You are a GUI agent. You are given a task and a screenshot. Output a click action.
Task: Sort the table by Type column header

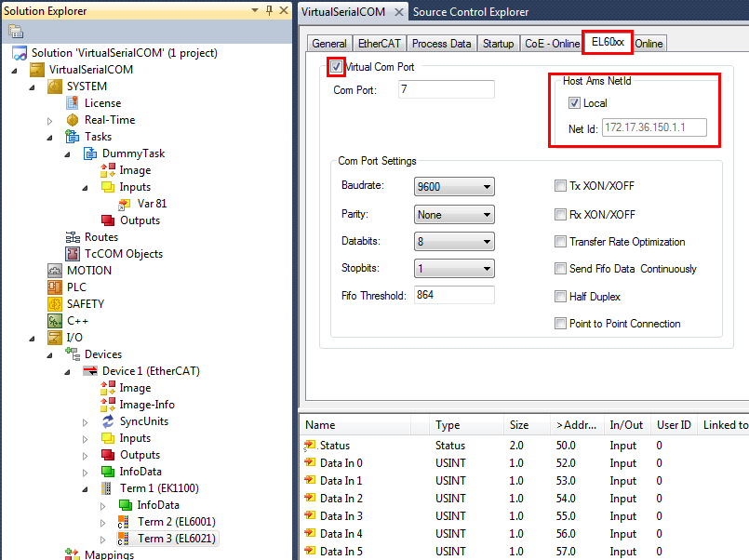pos(467,425)
